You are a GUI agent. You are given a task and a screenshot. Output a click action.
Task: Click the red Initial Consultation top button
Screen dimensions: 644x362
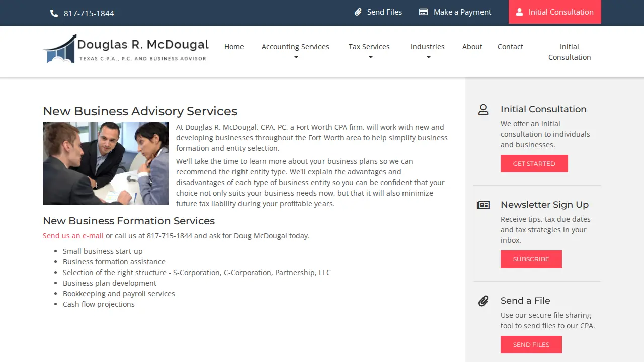pos(555,12)
